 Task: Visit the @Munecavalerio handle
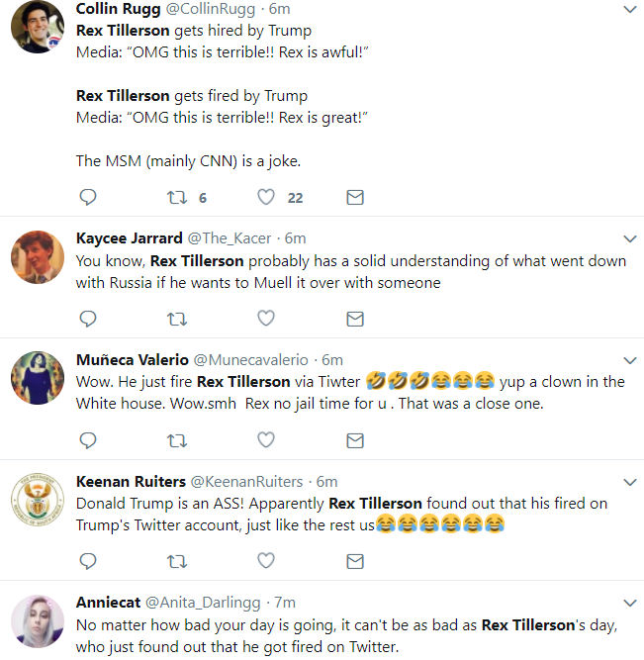click(x=251, y=360)
